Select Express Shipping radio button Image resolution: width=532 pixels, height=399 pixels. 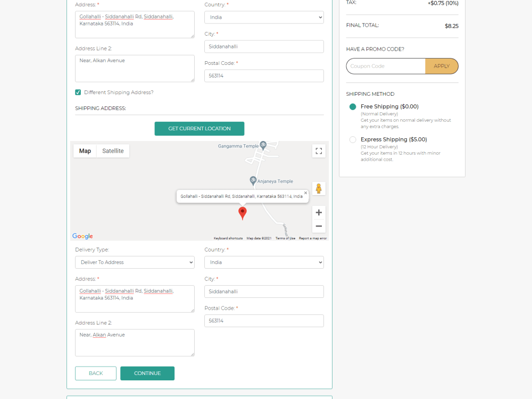(352, 139)
